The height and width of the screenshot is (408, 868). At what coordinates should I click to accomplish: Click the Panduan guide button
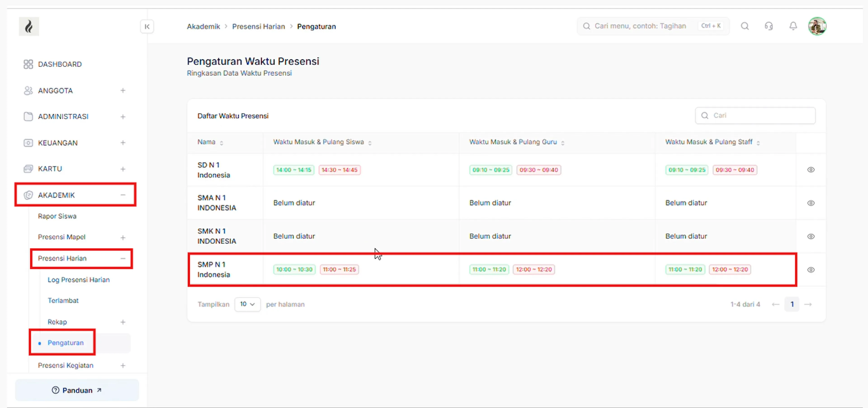click(77, 390)
